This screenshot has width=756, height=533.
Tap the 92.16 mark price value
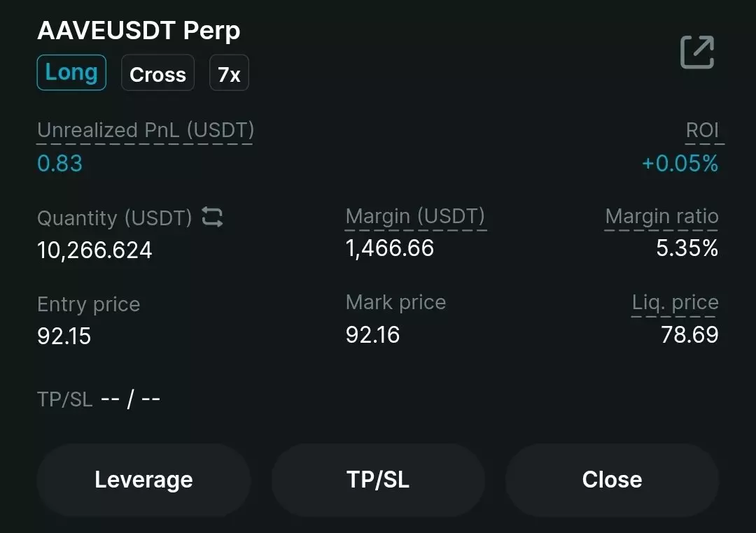tap(372, 335)
